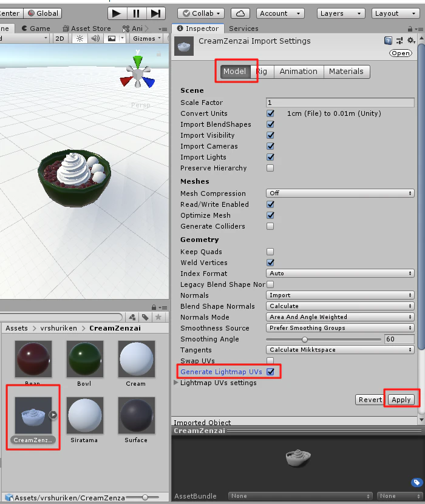Switch to the Animation tab
The height and width of the screenshot is (504, 425).
299,72
